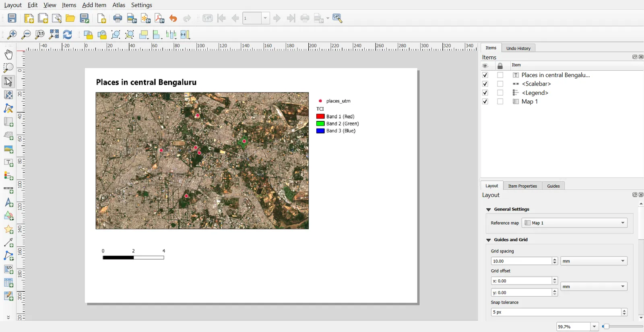Select the Add Marker star tool

pos(8,230)
